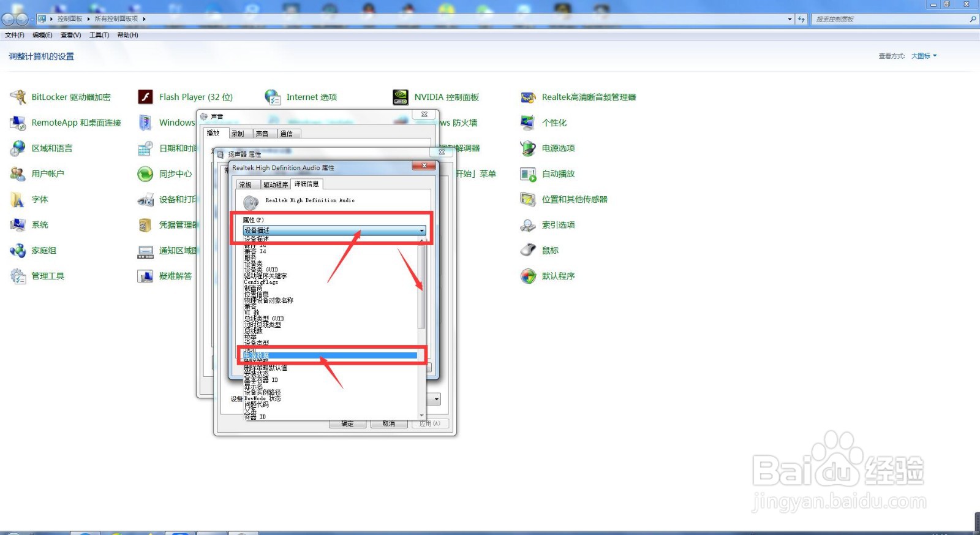Close the Realtek High Definition Audio 属性 dialog
980x535 pixels.
click(x=423, y=166)
